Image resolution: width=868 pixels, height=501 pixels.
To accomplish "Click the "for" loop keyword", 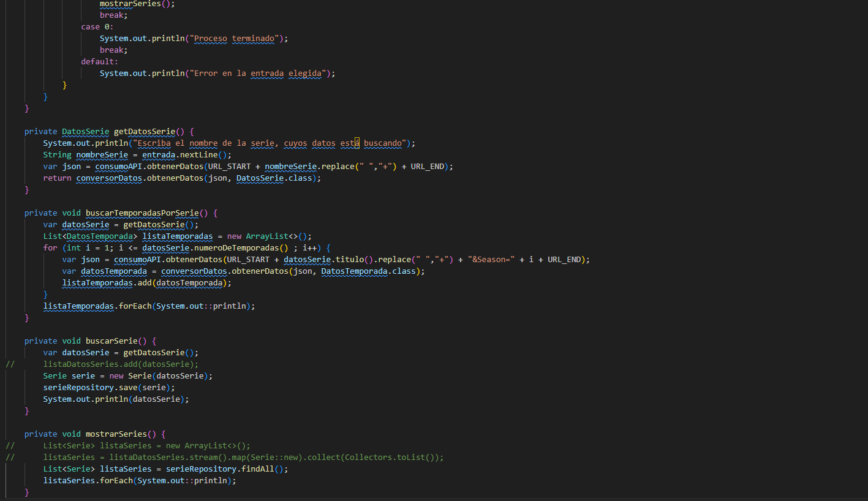I will 50,247.
